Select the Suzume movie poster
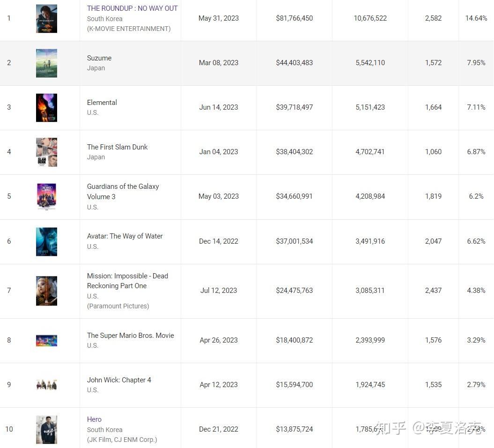 (x=47, y=63)
